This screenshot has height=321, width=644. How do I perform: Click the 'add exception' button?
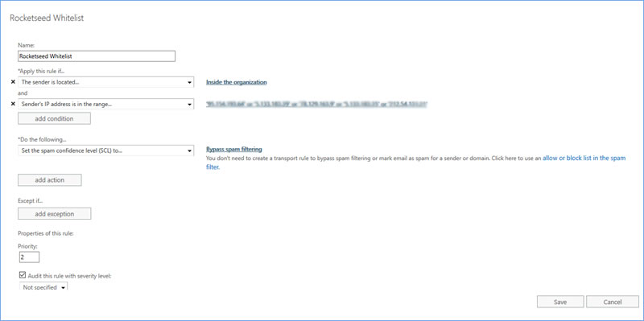pyautogui.click(x=55, y=214)
